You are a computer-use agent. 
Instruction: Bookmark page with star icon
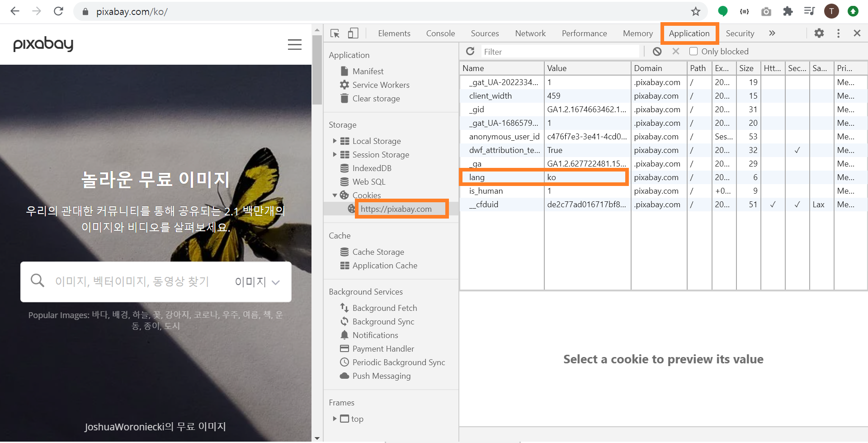coord(695,11)
